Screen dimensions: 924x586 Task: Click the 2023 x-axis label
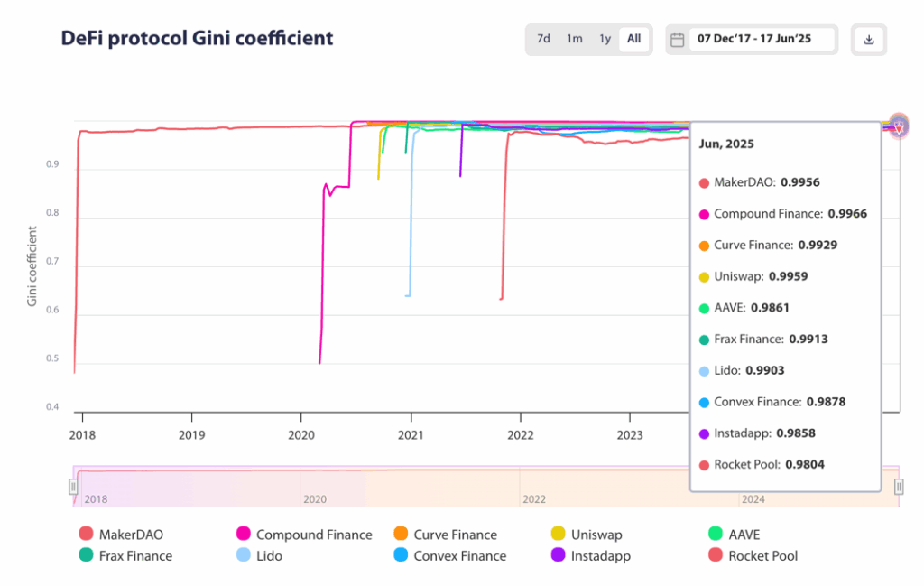[629, 435]
